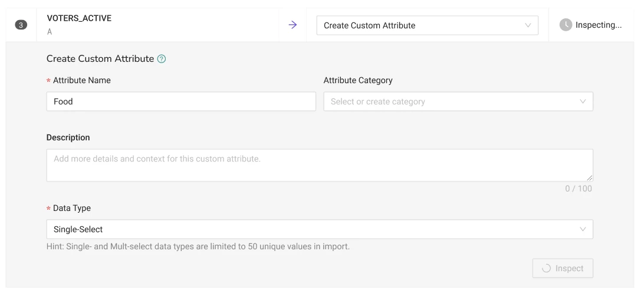This screenshot has width=644, height=297.
Task: Focus the Description text area
Action: [320, 166]
